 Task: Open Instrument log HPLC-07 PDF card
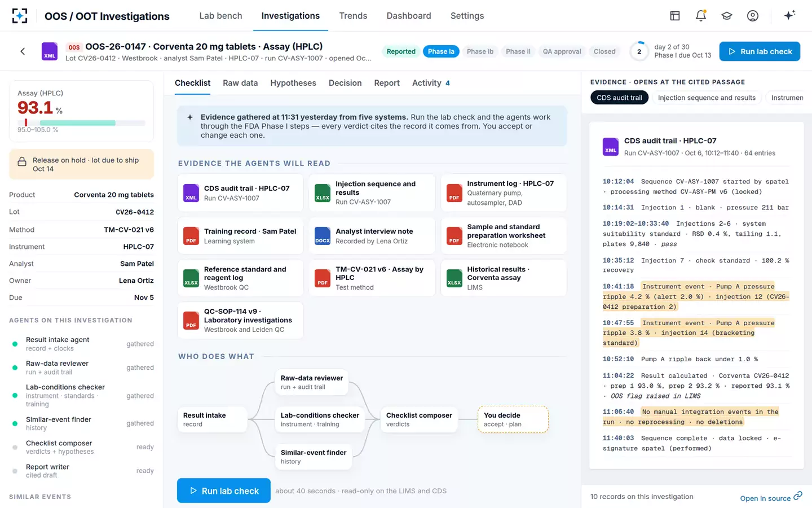[x=504, y=193]
